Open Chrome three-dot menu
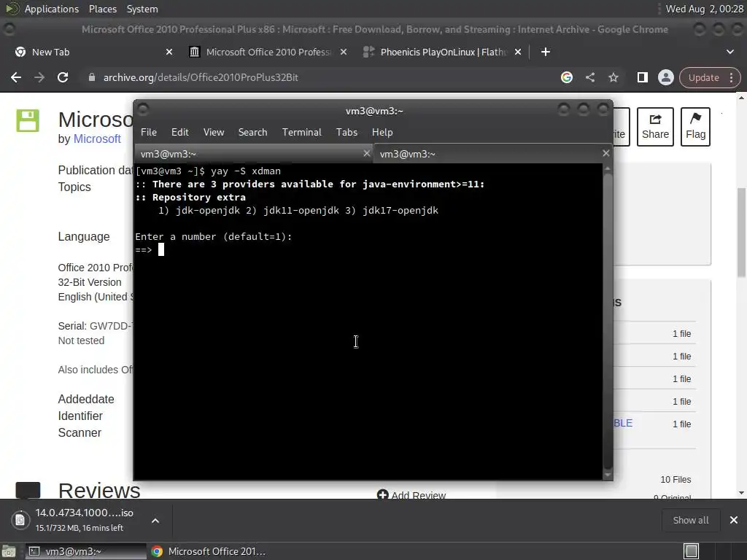Image resolution: width=747 pixels, height=560 pixels. [731, 77]
